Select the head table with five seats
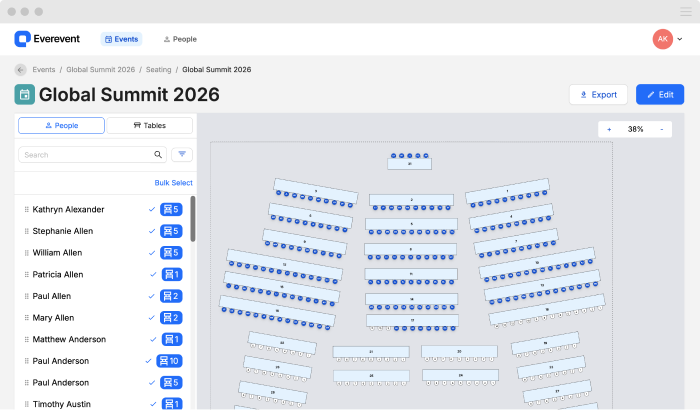 (x=409, y=164)
